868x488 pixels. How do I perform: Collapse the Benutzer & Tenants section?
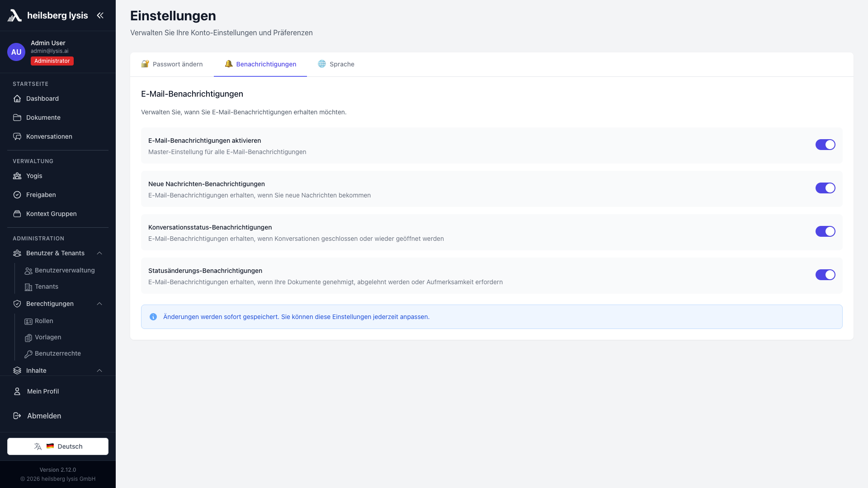pyautogui.click(x=99, y=253)
